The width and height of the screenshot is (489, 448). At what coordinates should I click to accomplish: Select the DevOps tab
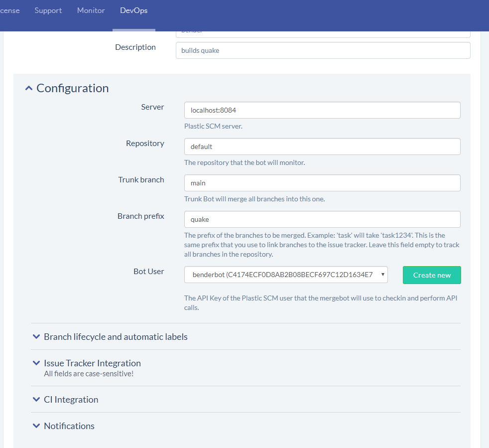pos(133,10)
